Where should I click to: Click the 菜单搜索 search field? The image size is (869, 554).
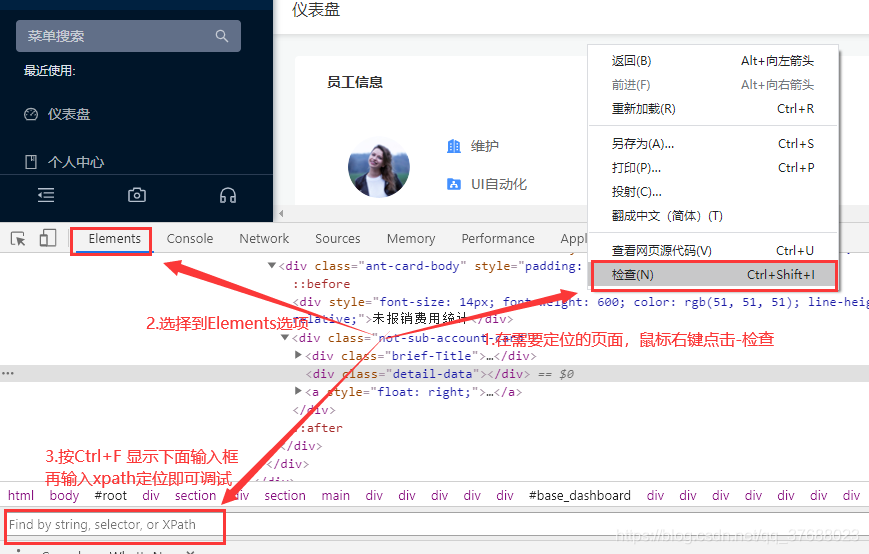pyautogui.click(x=129, y=36)
